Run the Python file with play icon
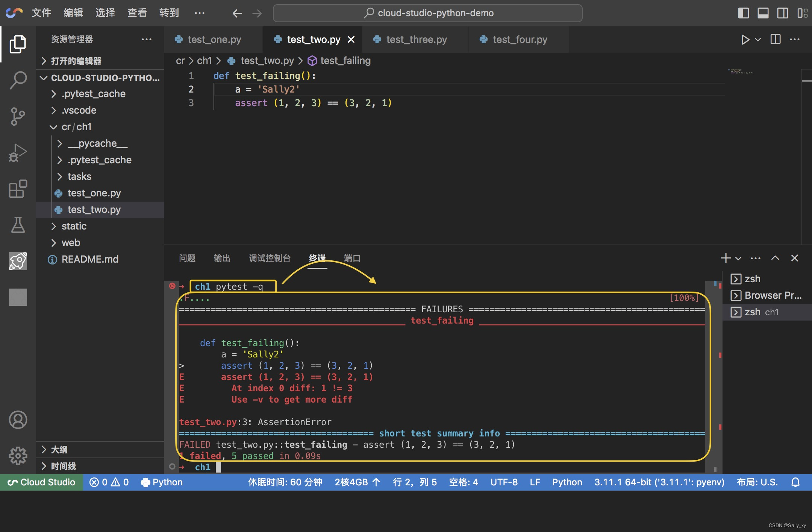 pyautogui.click(x=745, y=40)
